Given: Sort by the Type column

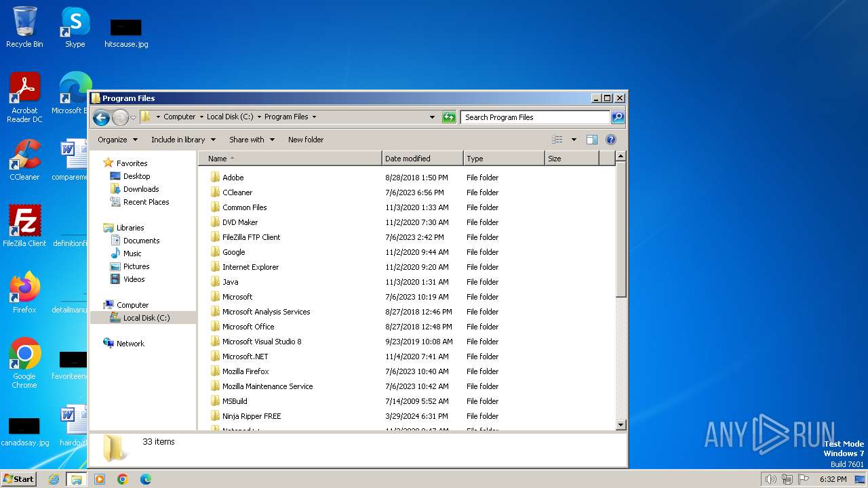Looking at the screenshot, I should [505, 159].
